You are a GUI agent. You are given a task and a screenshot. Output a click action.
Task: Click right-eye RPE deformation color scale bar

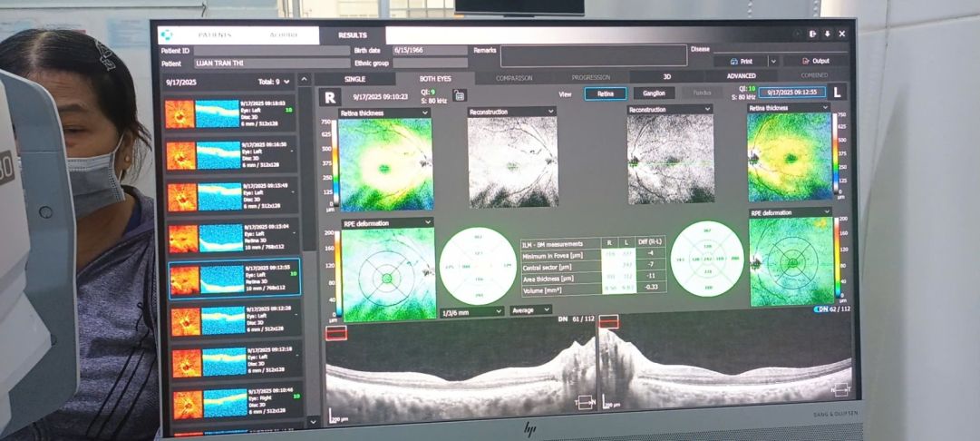[338, 273]
